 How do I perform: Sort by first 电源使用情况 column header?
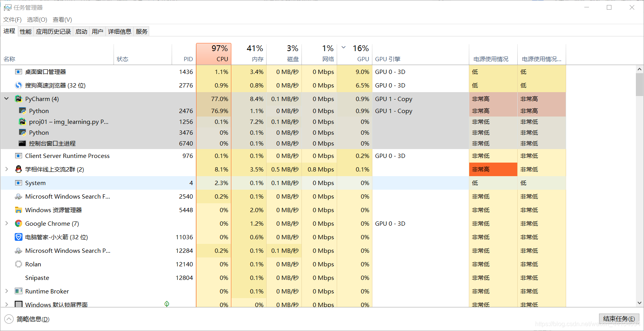pyautogui.click(x=493, y=54)
